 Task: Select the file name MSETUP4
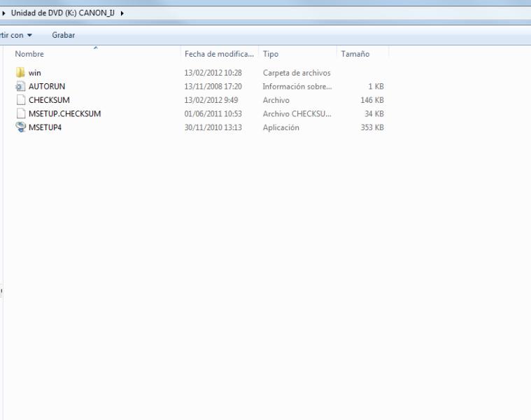point(45,127)
